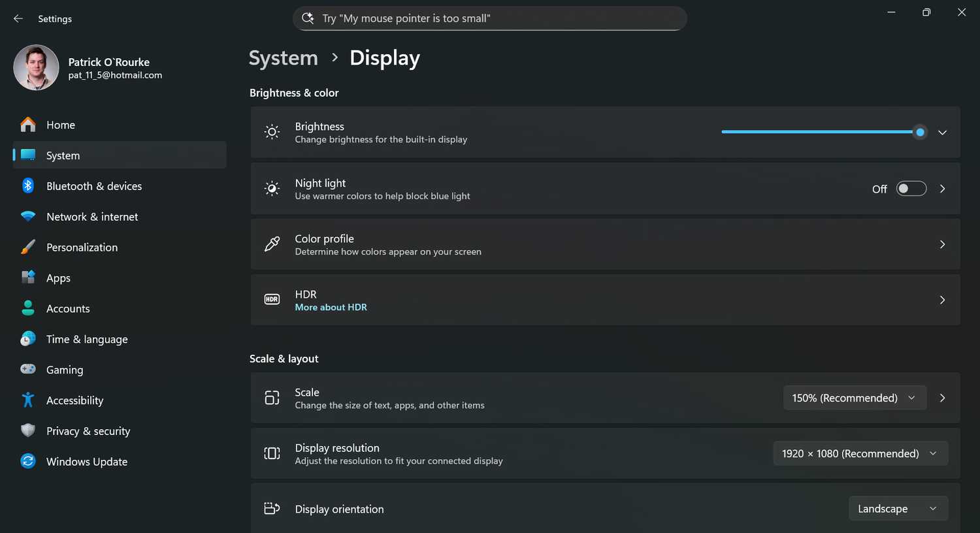Select the Home icon in sidebar
Viewport: 980px width, 533px height.
pyautogui.click(x=29, y=124)
